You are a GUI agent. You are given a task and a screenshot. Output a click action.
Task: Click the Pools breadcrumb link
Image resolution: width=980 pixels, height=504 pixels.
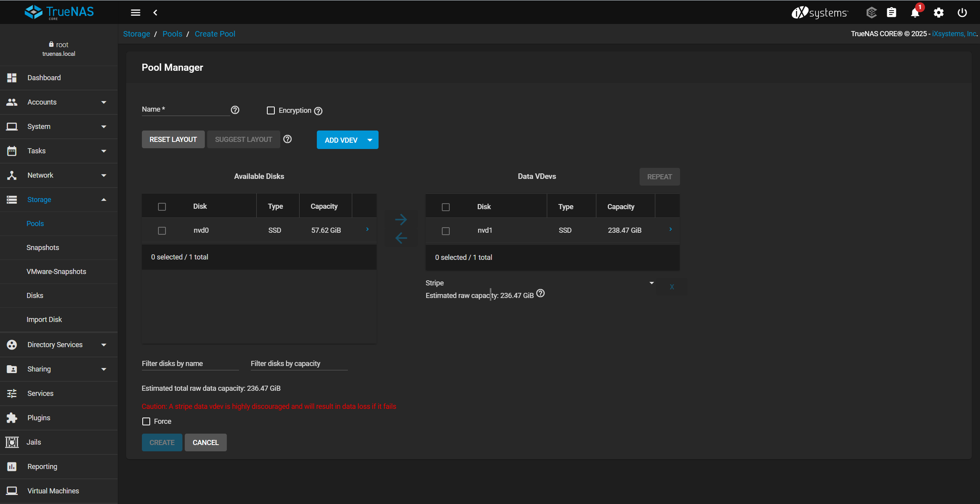tap(172, 34)
